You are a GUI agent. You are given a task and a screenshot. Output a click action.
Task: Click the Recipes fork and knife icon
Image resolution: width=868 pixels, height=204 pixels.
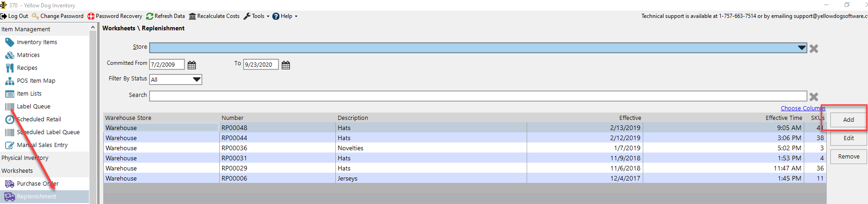point(10,68)
